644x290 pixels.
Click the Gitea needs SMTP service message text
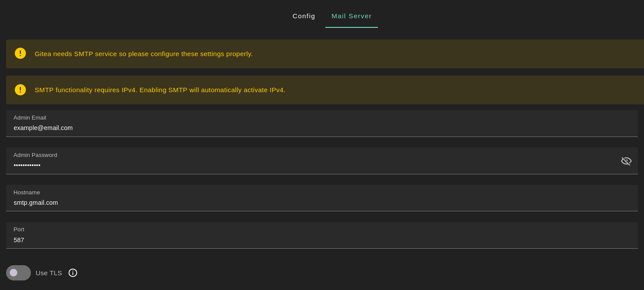[143, 54]
